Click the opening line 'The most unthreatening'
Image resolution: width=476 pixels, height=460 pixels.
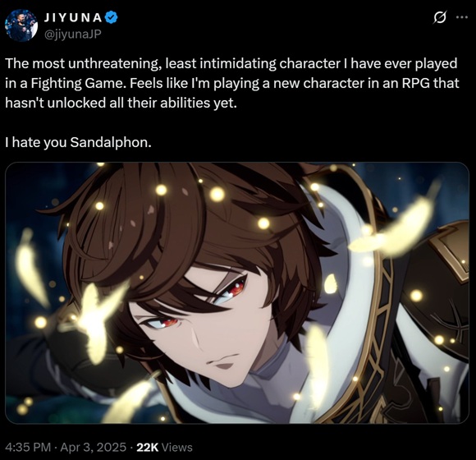point(83,63)
